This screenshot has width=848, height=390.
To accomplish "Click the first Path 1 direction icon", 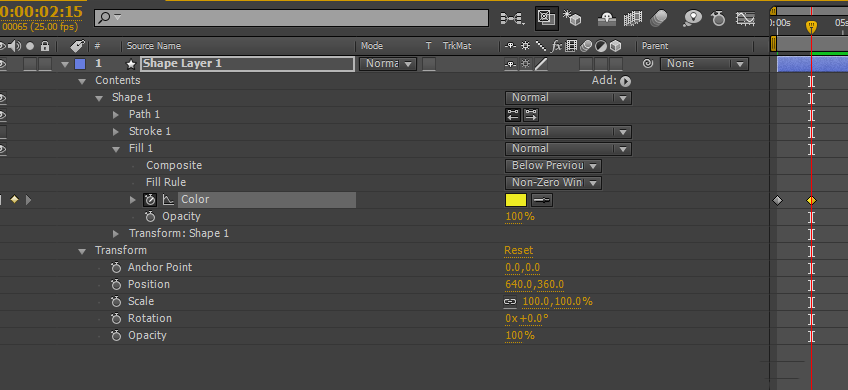I will click(x=513, y=115).
